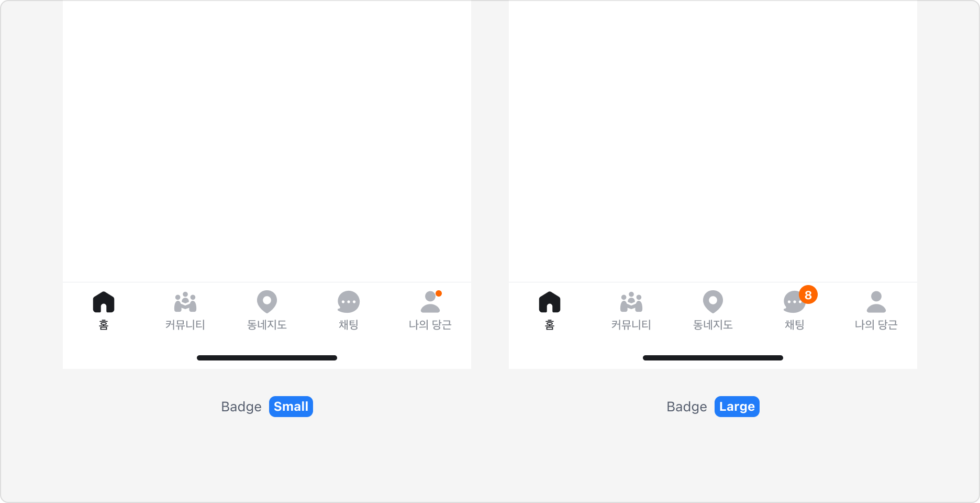The image size is (980, 503).
Task: Click the blue Small badge label
Action: click(291, 407)
